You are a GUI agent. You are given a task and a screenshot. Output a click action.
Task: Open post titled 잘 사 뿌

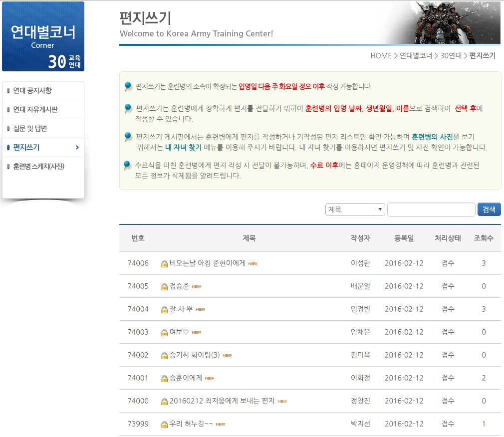[x=181, y=309]
